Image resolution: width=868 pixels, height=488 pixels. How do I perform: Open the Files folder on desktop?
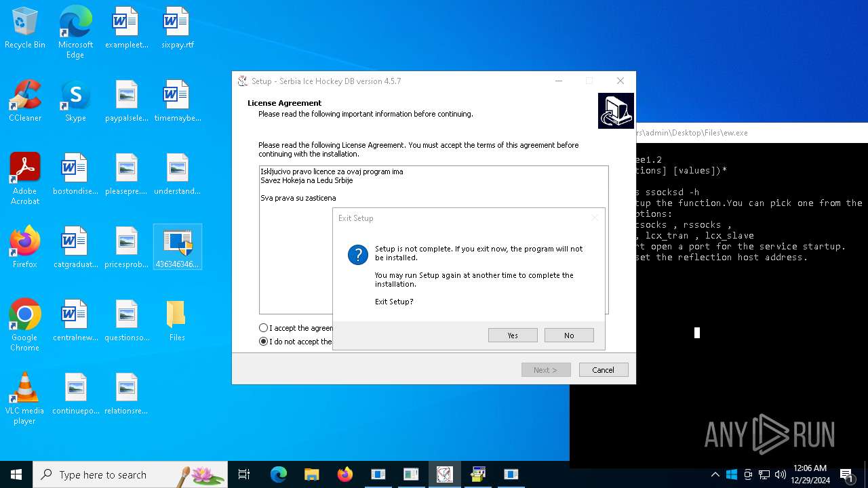point(177,321)
